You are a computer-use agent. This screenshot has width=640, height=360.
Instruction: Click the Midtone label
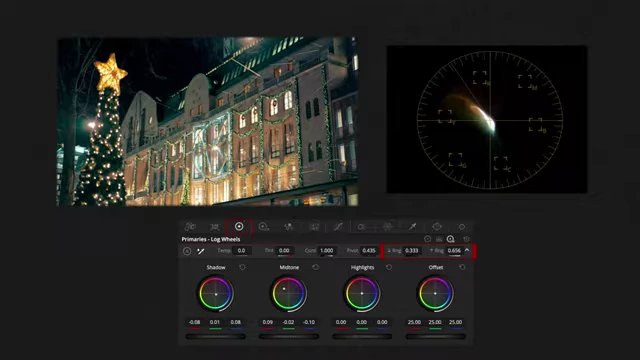289,267
